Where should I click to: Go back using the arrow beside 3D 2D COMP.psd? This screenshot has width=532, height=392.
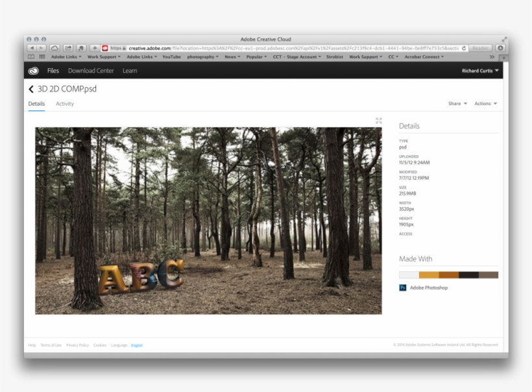pos(31,89)
